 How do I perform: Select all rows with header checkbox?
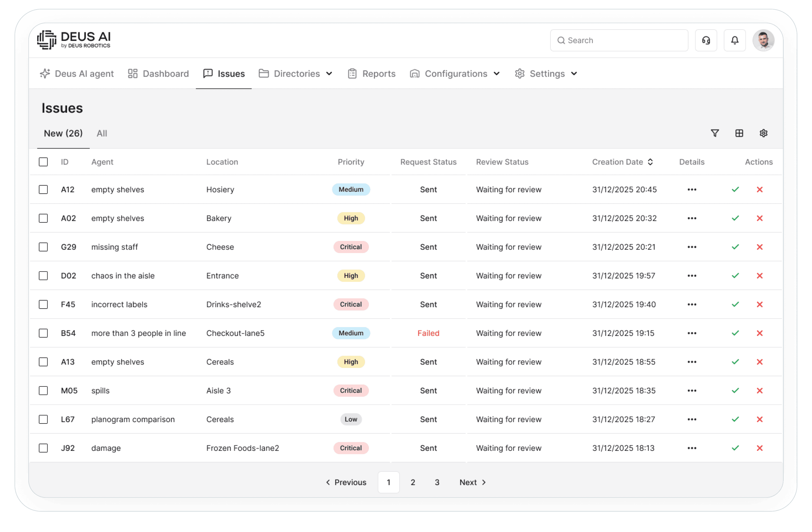(x=43, y=162)
